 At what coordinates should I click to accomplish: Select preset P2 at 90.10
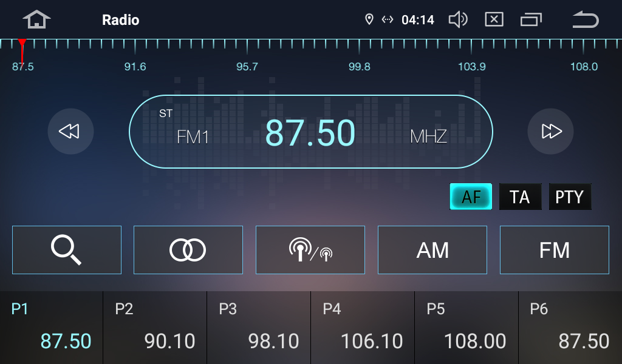pos(155,328)
